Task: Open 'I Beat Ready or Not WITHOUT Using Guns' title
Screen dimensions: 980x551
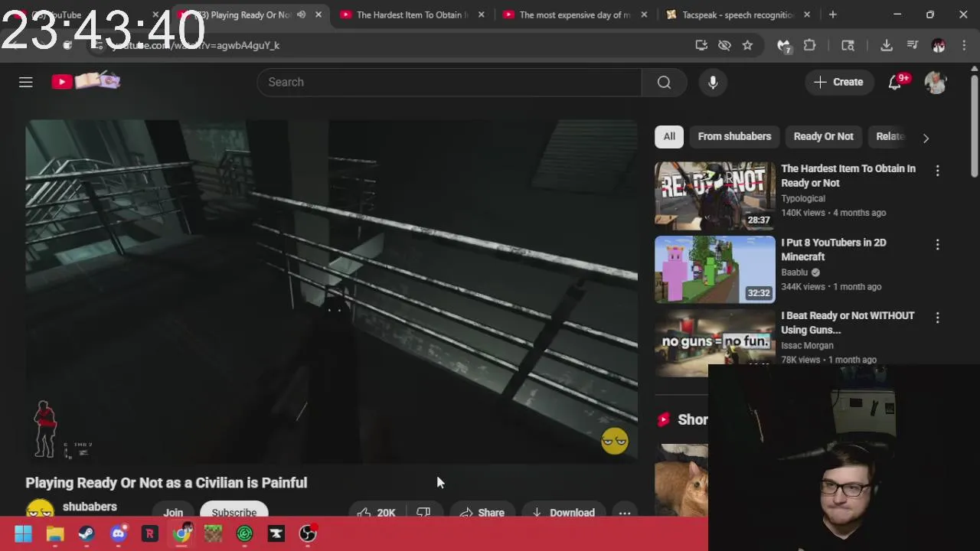Action: click(848, 322)
